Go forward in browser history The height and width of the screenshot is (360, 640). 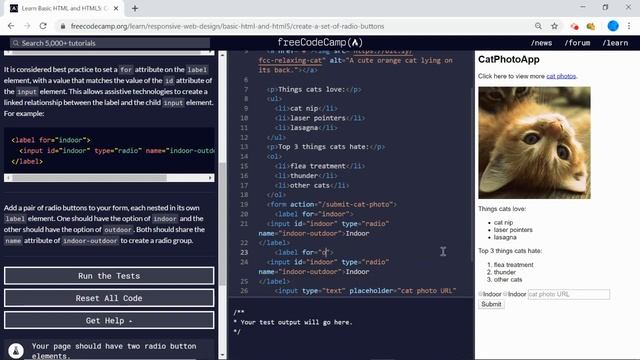point(27,26)
